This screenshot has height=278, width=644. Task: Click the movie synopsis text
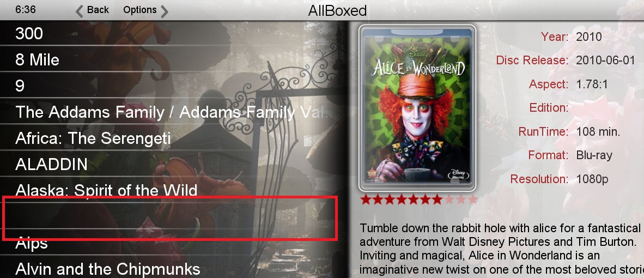pyautogui.click(x=501, y=249)
